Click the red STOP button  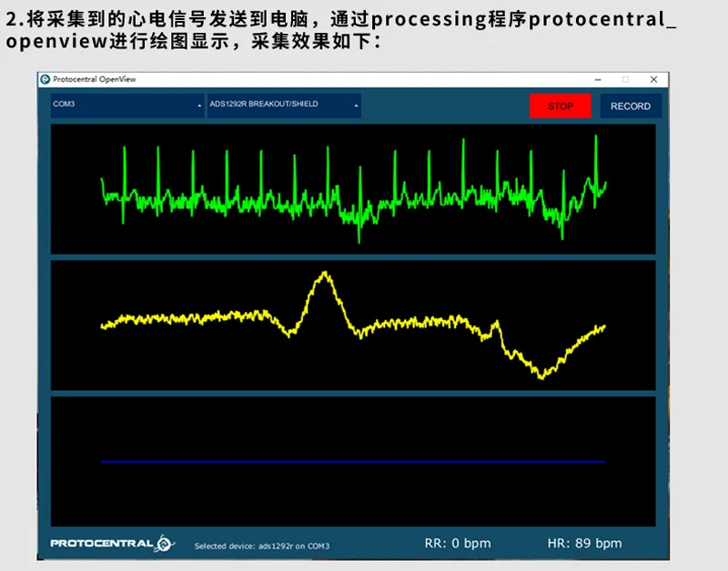click(560, 106)
